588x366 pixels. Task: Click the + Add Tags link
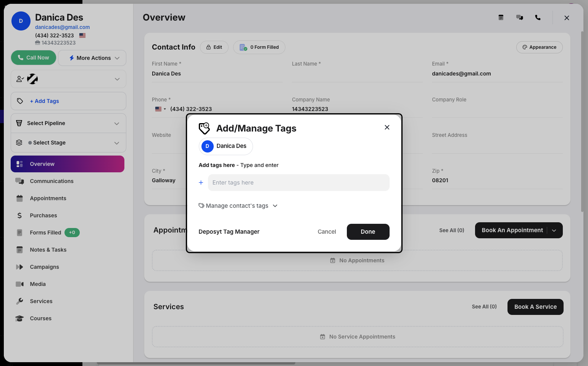pyautogui.click(x=44, y=101)
